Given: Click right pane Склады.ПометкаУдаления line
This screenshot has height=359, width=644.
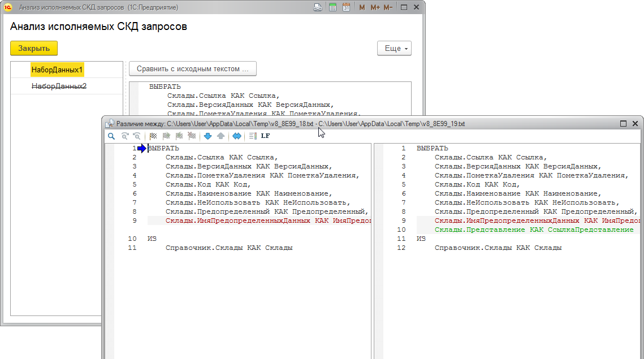Looking at the screenshot, I should (x=531, y=175).
